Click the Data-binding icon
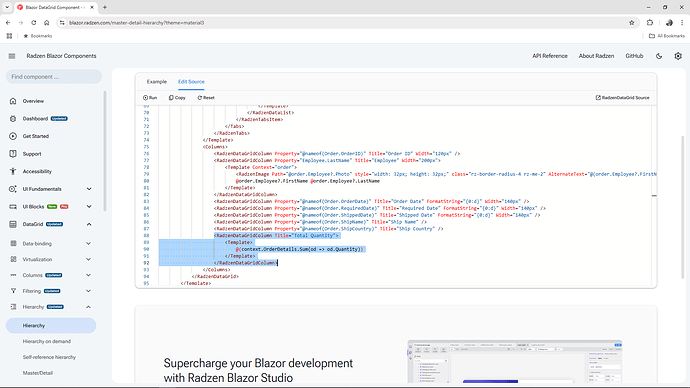Viewport: 690px width, 388px height. [x=13, y=243]
